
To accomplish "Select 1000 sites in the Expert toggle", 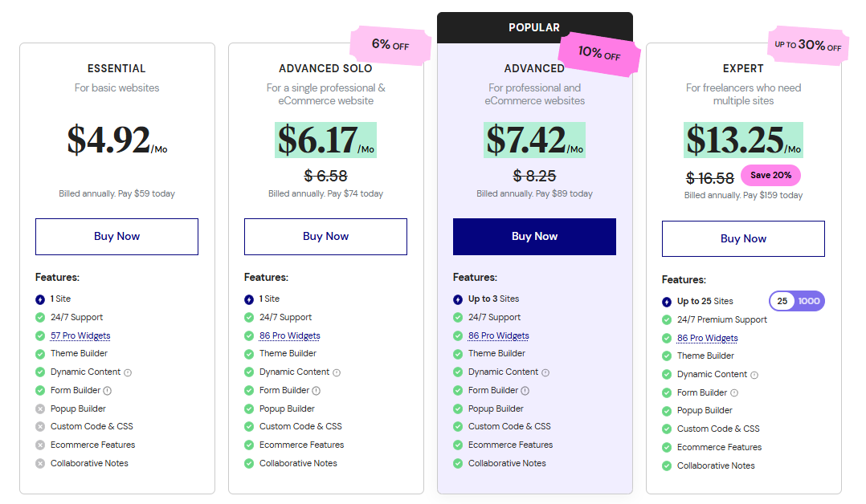I will (x=809, y=301).
